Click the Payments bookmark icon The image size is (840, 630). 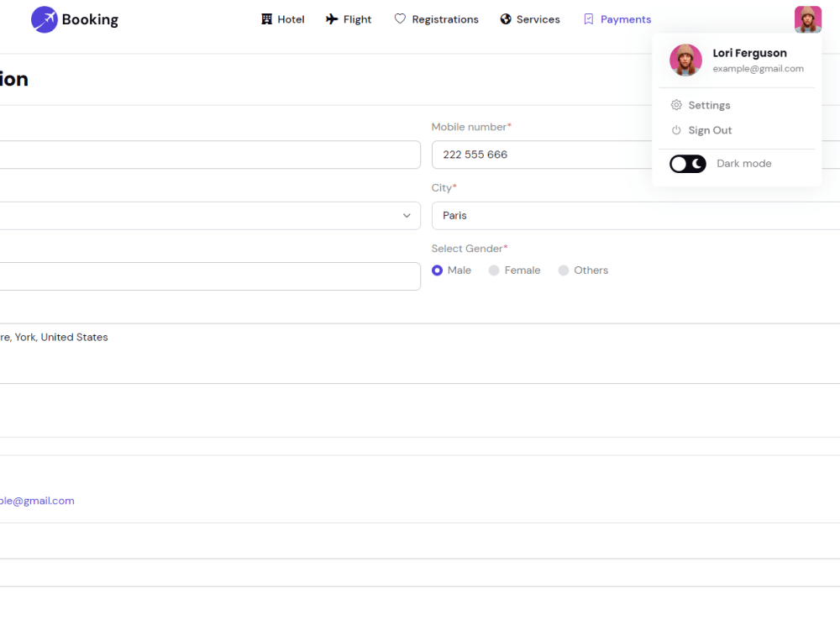pos(588,19)
